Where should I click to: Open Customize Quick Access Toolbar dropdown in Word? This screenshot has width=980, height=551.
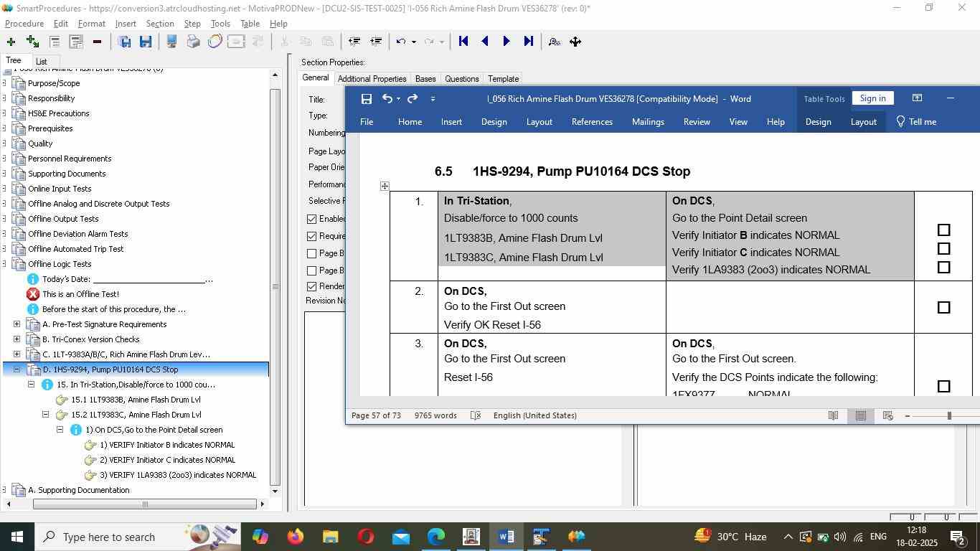click(433, 99)
